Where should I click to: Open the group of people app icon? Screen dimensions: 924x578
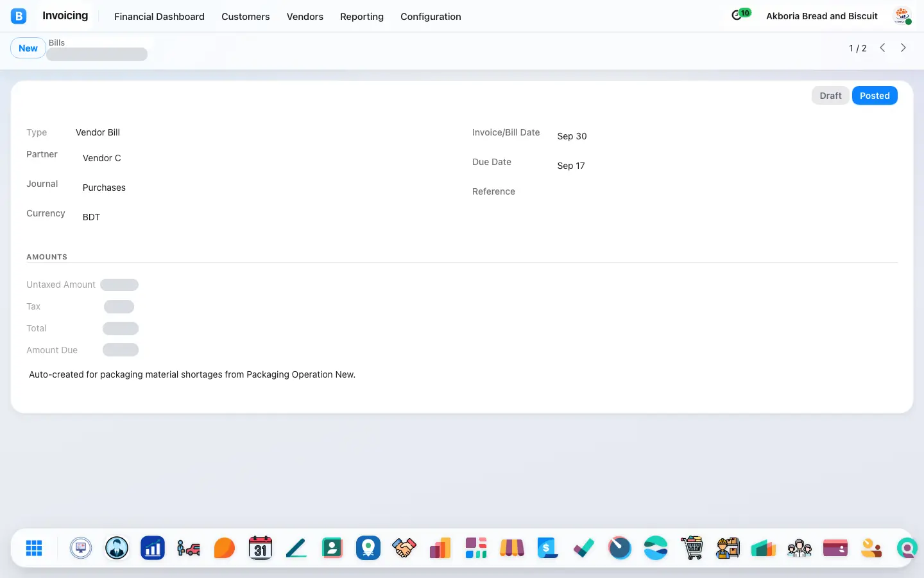pos(800,548)
